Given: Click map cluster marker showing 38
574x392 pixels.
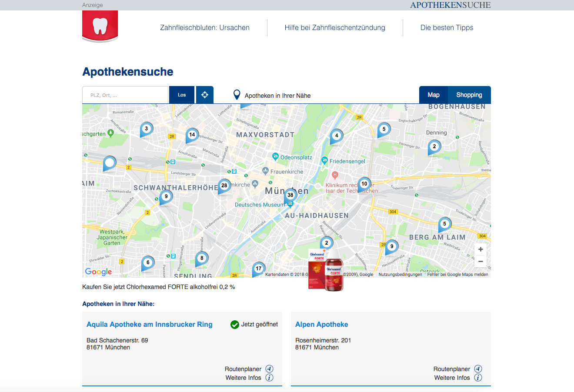Looking at the screenshot, I should point(290,196).
